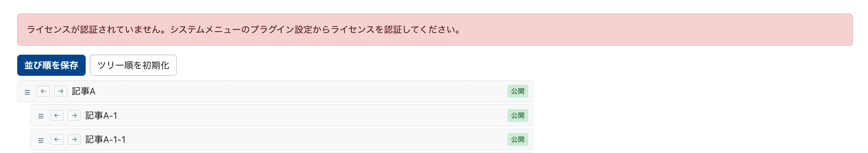
Task: Click 公開 status badge on 記事A-1
Action: (518, 115)
